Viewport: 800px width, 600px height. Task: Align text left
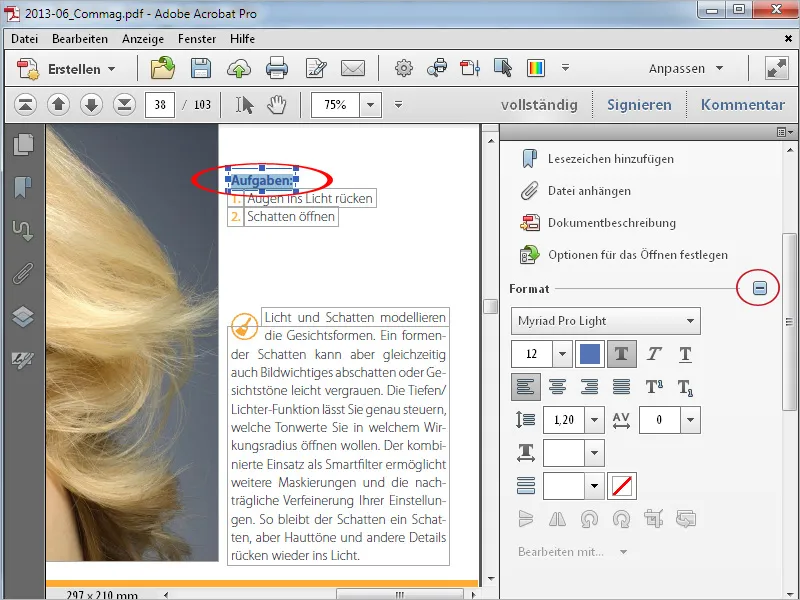pyautogui.click(x=526, y=387)
